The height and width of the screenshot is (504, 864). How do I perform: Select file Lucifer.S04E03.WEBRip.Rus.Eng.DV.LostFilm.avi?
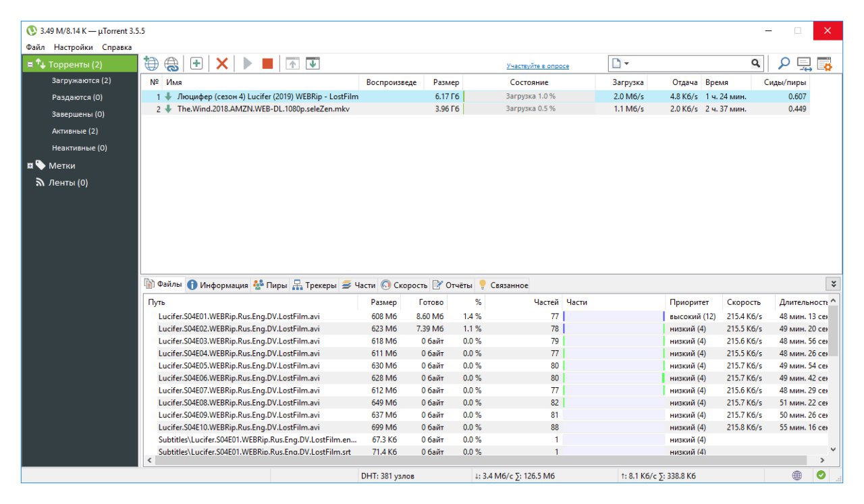[x=239, y=341]
